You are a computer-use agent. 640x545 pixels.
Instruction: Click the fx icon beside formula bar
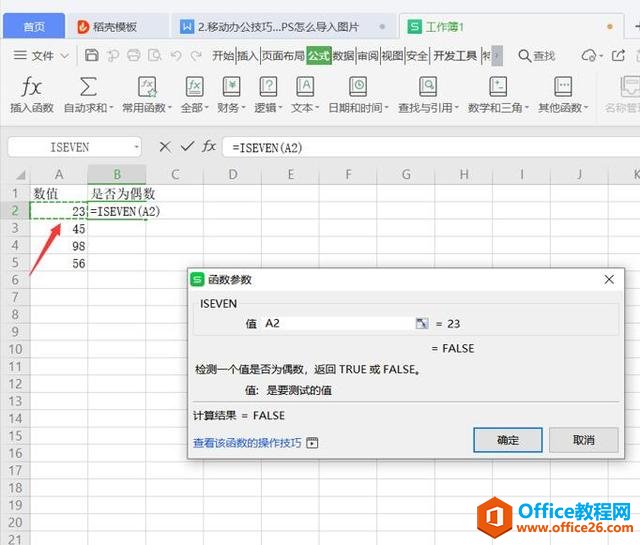pyautogui.click(x=209, y=146)
